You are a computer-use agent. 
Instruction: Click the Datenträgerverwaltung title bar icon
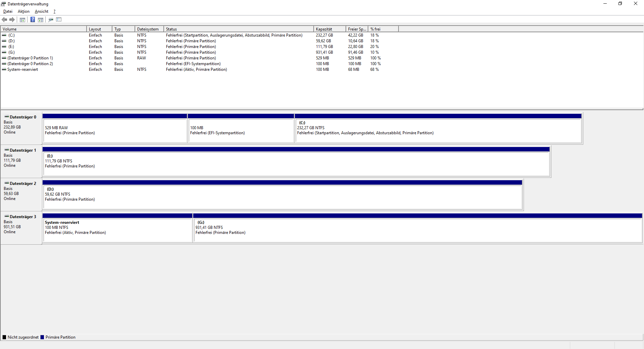tap(4, 4)
